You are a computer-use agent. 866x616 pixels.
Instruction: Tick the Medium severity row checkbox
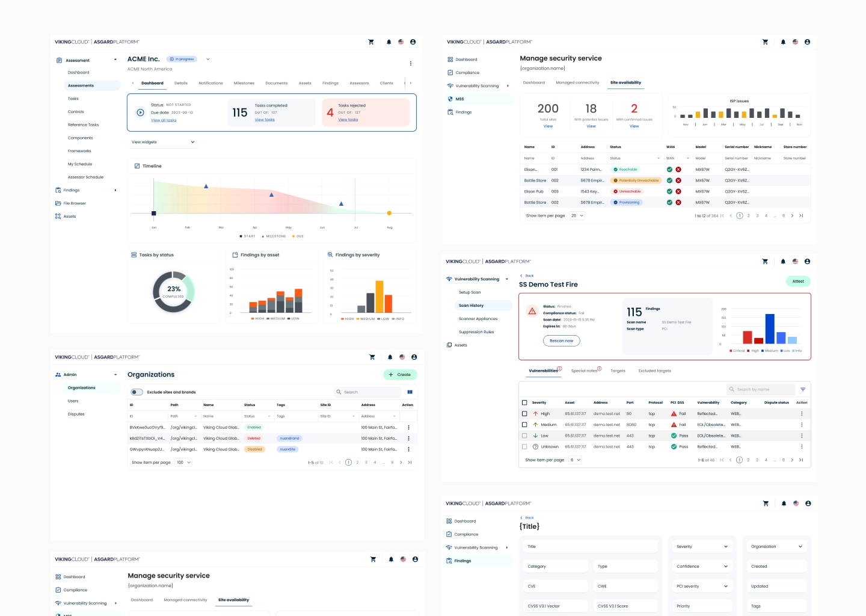coord(524,425)
